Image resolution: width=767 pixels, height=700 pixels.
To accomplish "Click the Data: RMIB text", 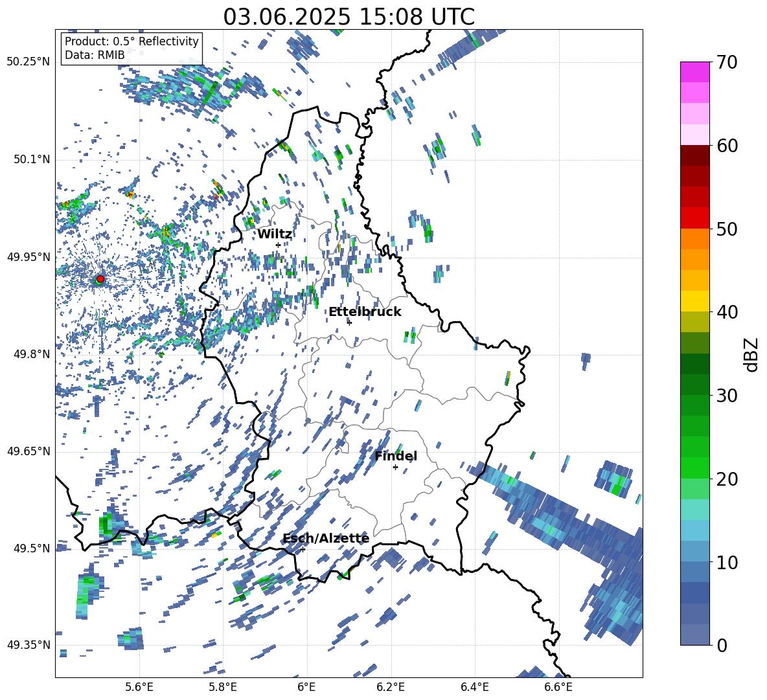I will click(95, 55).
